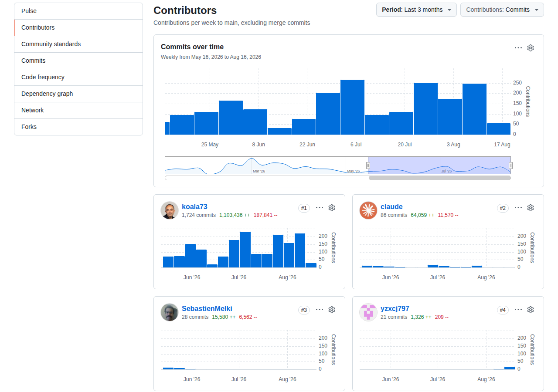Click koala73's profile avatar
The image size is (558, 392).
(x=170, y=210)
